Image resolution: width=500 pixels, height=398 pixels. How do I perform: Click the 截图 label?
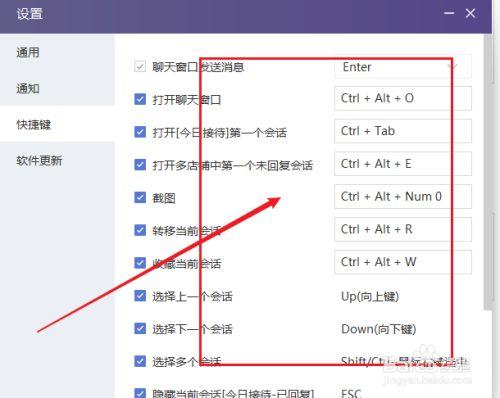point(164,198)
